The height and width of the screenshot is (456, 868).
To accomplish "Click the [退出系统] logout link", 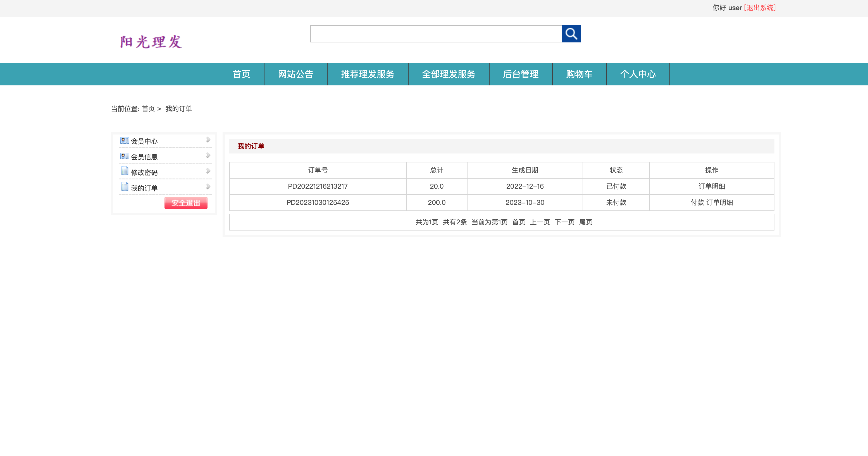I will click(760, 8).
